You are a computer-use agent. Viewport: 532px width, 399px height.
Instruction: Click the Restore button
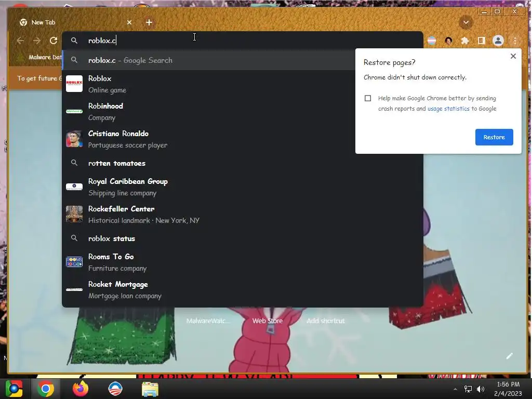(494, 137)
